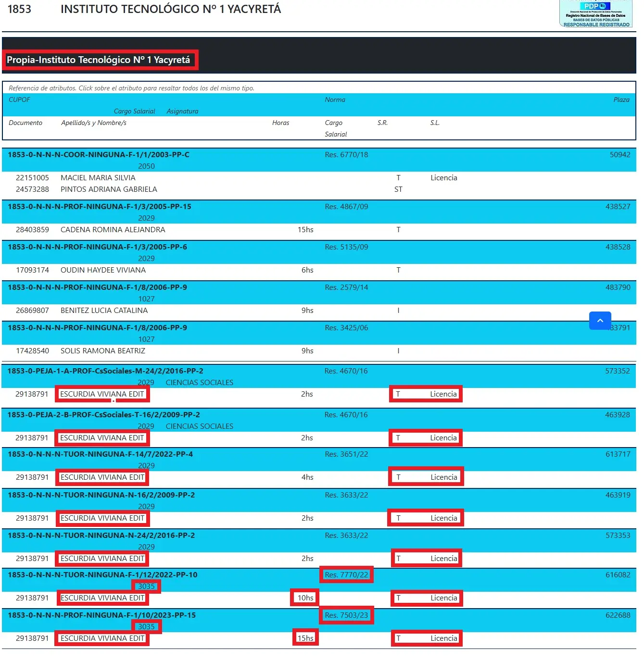Click document number 24573288
Screen dimensions: 644x661
pos(32,189)
